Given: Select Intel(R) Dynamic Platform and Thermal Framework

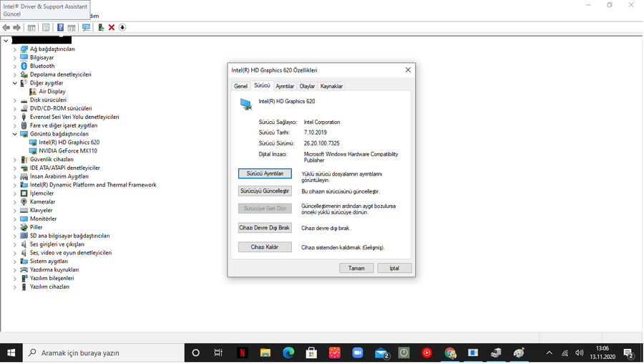Looking at the screenshot, I should 93,185.
